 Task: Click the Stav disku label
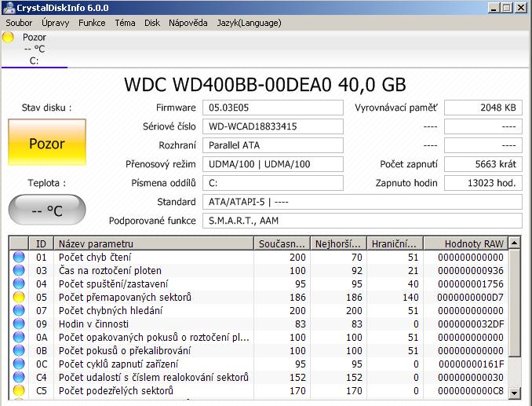46,108
